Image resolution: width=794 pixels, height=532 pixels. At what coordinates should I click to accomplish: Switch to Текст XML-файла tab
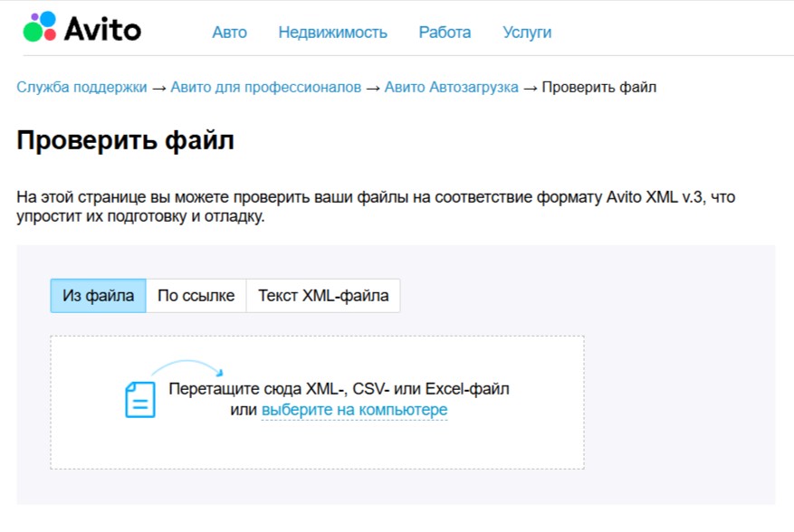(323, 296)
